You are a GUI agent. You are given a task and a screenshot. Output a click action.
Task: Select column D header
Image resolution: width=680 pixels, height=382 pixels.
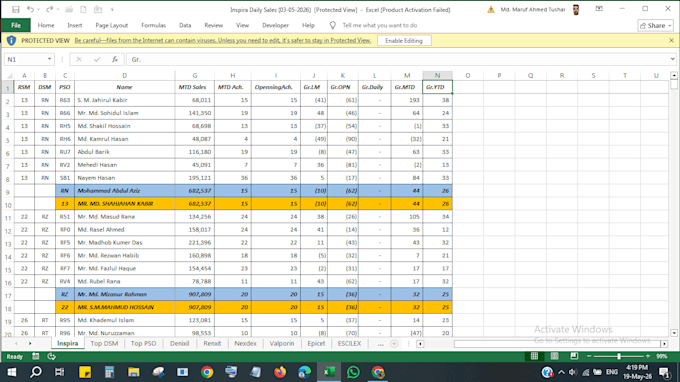tap(124, 75)
